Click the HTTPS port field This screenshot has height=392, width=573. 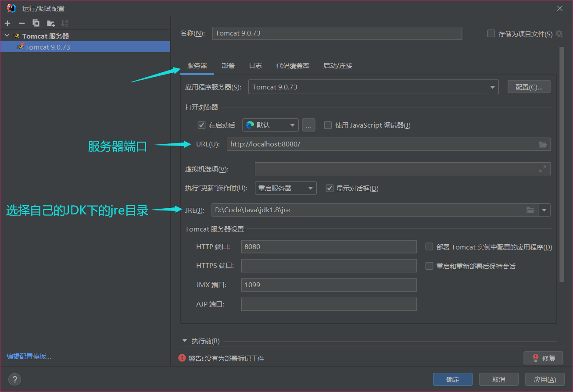point(329,265)
